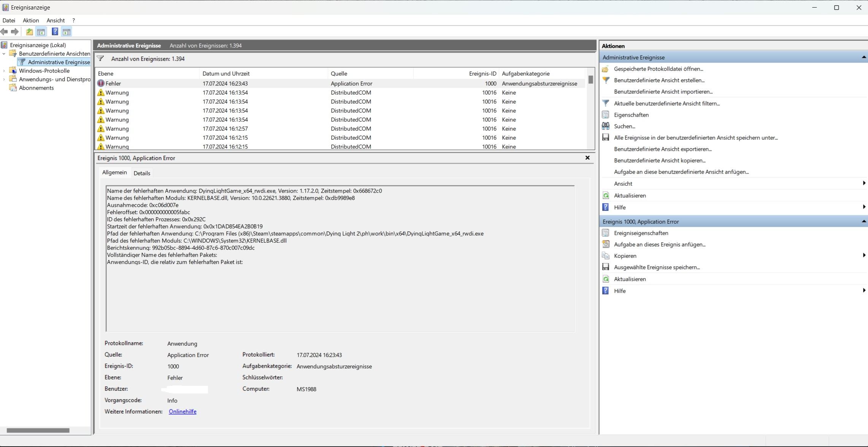Switch to the Allgemein tab
Viewport: 868px width, 447px height.
(x=114, y=172)
